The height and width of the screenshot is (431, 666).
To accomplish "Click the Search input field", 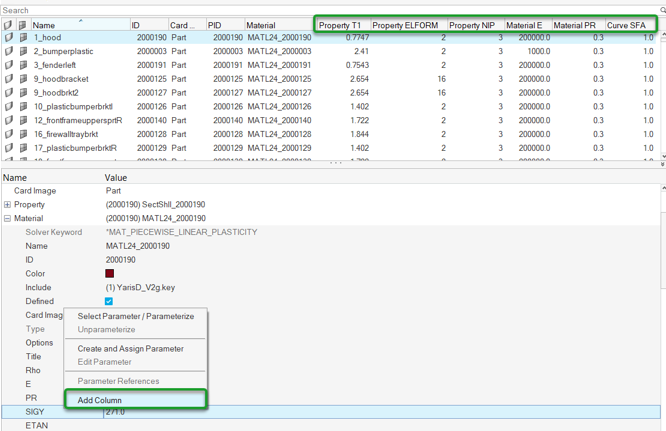I will coord(328,10).
